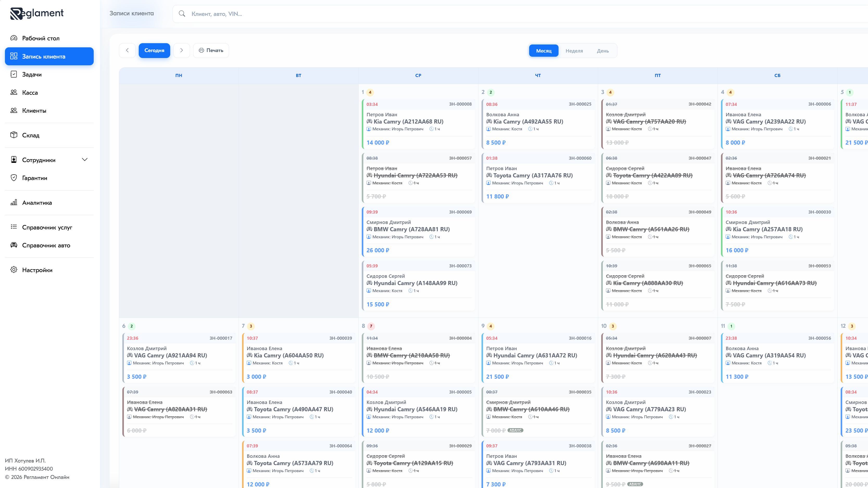
Task: Click mechanic icon on order ЗН-000039
Action: [249, 363]
